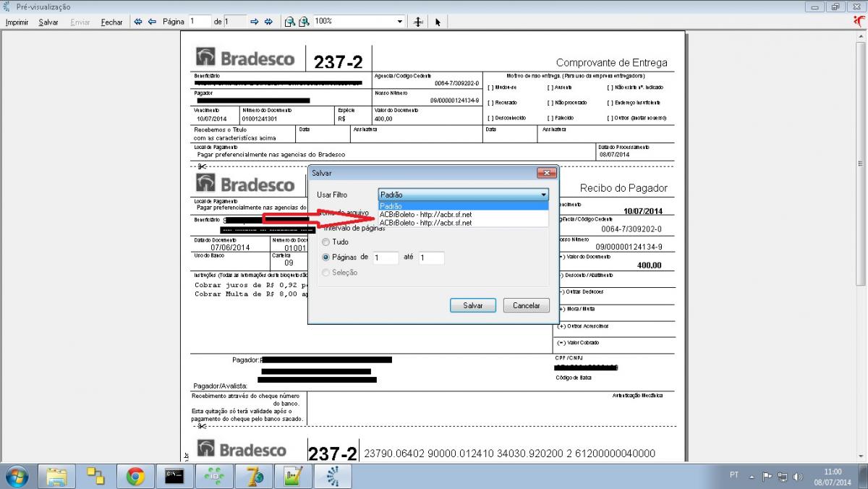The width and height of the screenshot is (868, 489).
Task: Click the 'Recusado' non-delivery reason
Action: click(x=502, y=103)
